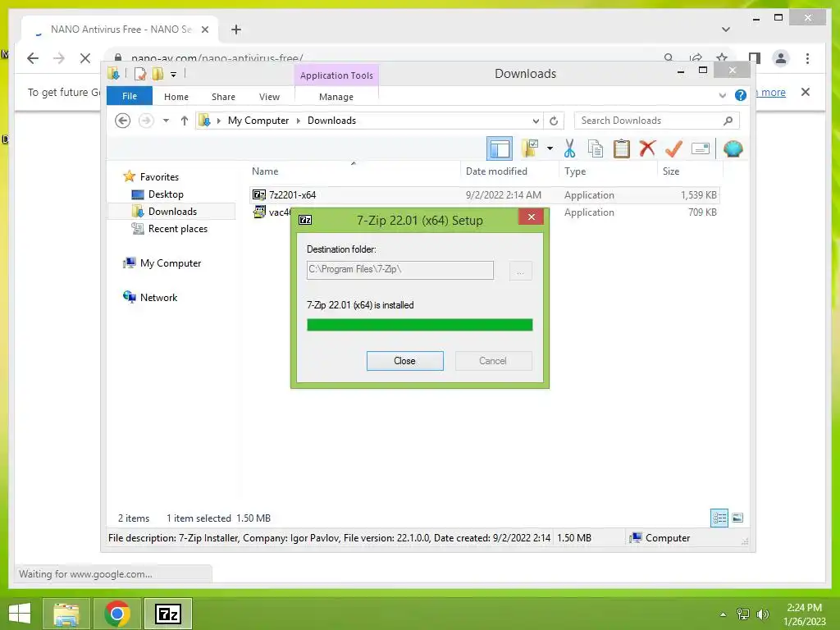Open the File tab in Downloads window
The image size is (840, 630).
[x=129, y=96]
